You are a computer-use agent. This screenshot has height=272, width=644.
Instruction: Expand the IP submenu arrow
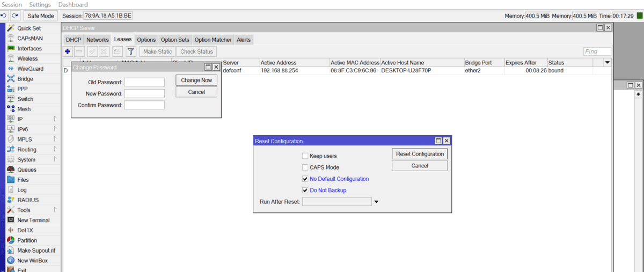55,119
